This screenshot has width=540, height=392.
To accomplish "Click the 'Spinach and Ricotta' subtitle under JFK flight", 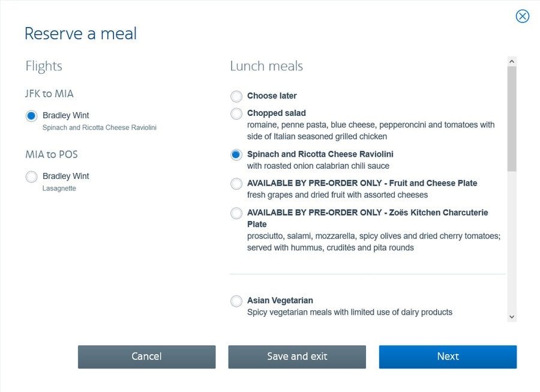I will click(x=99, y=128).
